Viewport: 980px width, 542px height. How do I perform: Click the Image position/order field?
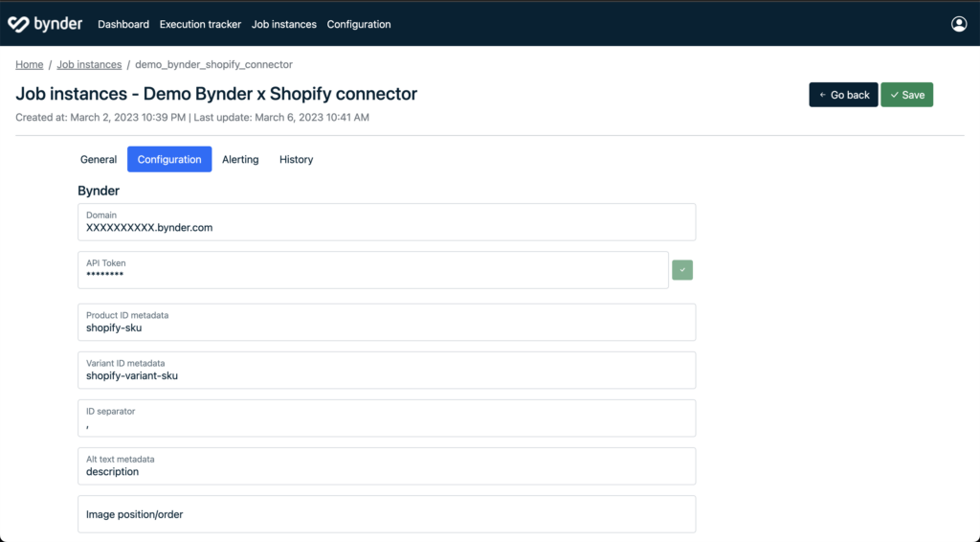[387, 514]
